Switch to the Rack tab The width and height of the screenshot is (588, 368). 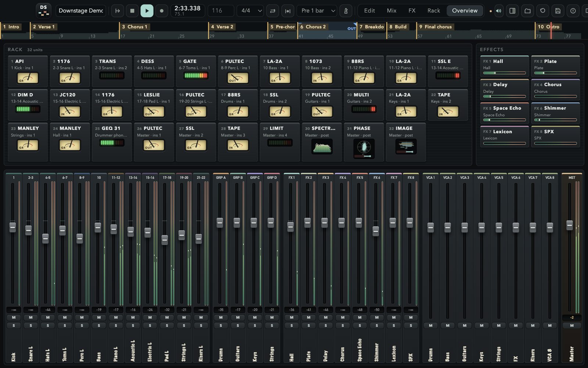[434, 11]
